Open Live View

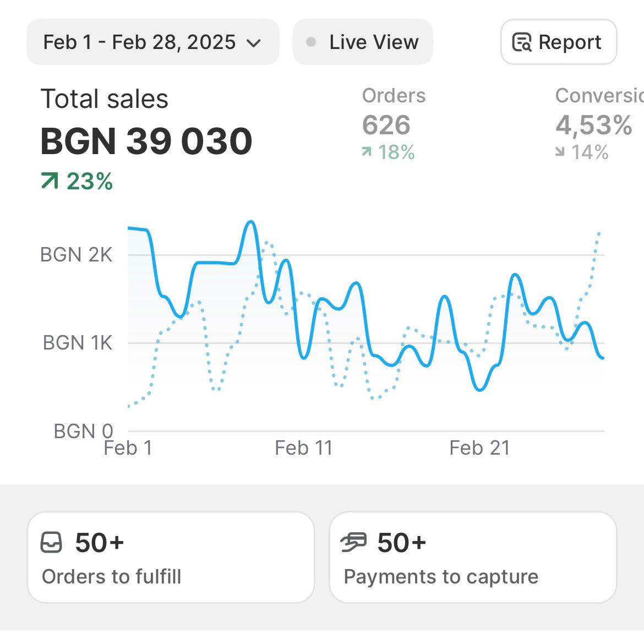[363, 42]
